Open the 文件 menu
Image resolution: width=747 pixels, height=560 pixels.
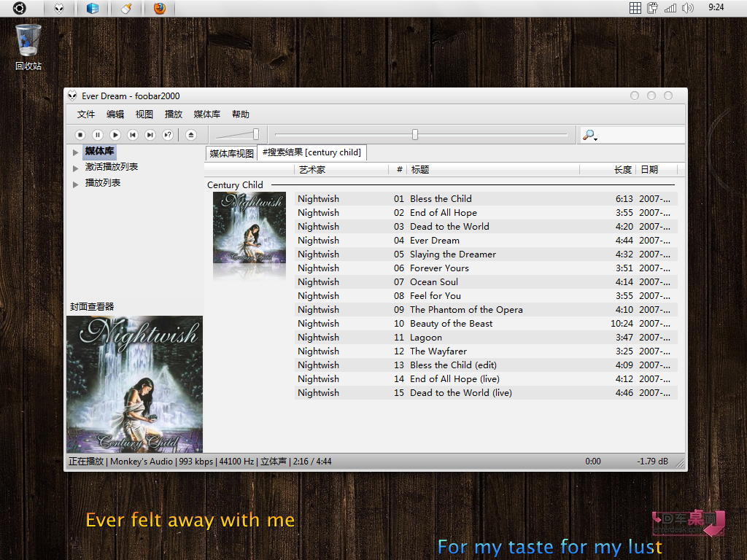pyautogui.click(x=86, y=114)
